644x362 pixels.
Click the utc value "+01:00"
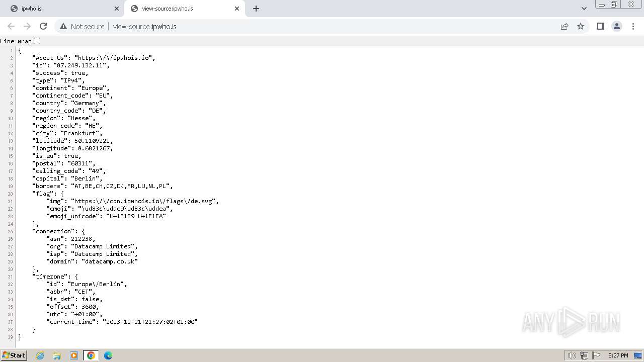coord(85,314)
